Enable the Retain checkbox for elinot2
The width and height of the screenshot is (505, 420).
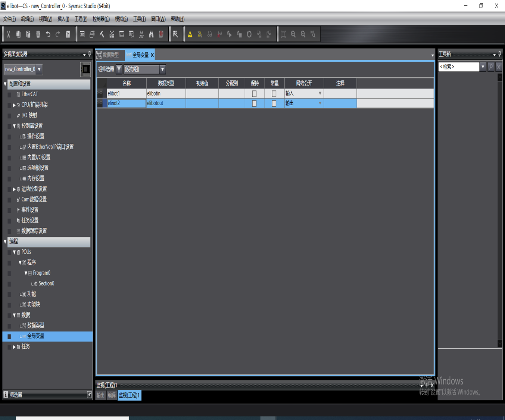(254, 103)
